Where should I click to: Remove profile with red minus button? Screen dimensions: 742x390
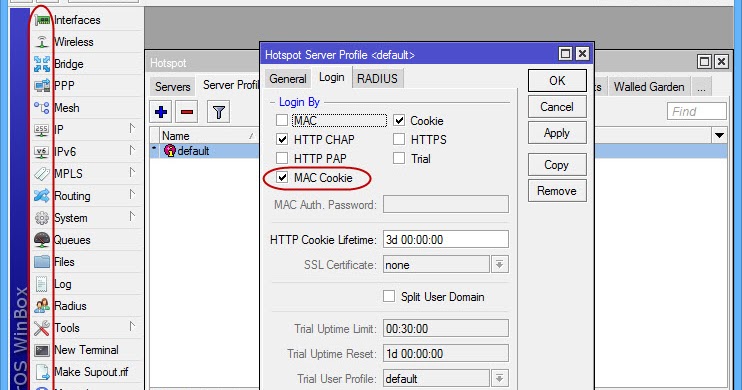tap(187, 112)
